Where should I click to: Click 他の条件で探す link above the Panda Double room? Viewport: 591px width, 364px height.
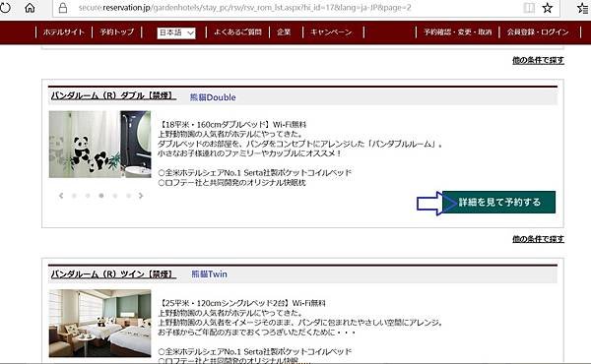tap(538, 60)
